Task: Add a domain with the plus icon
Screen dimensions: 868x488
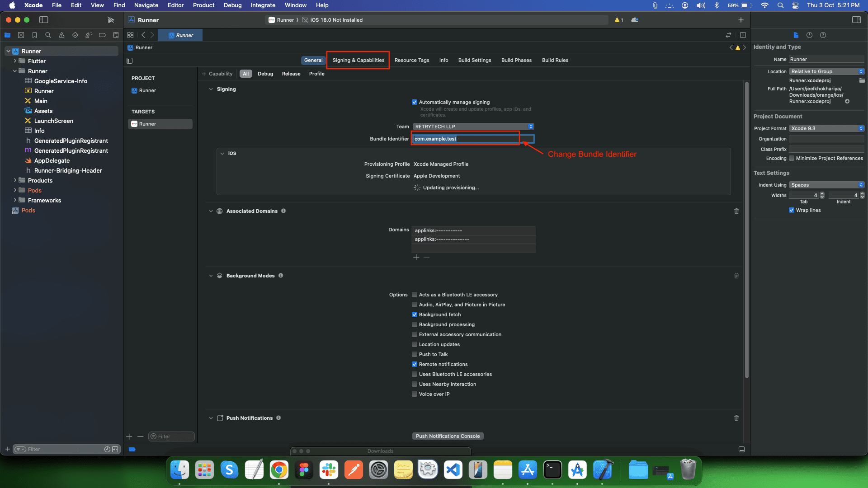Action: click(x=416, y=257)
